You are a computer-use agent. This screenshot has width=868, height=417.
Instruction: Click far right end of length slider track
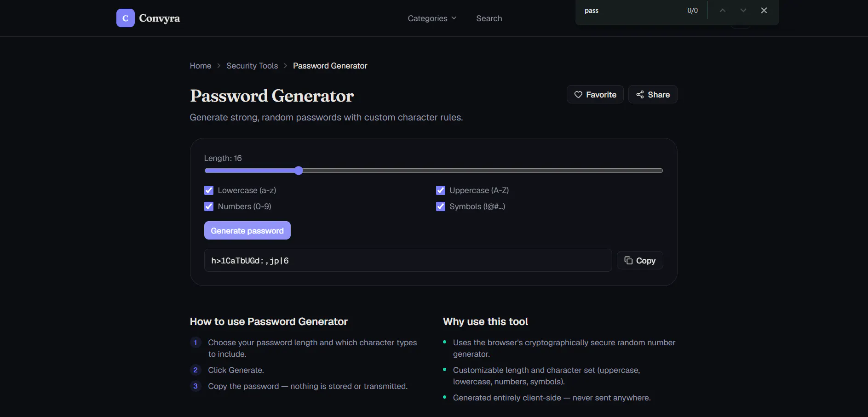[661, 171]
